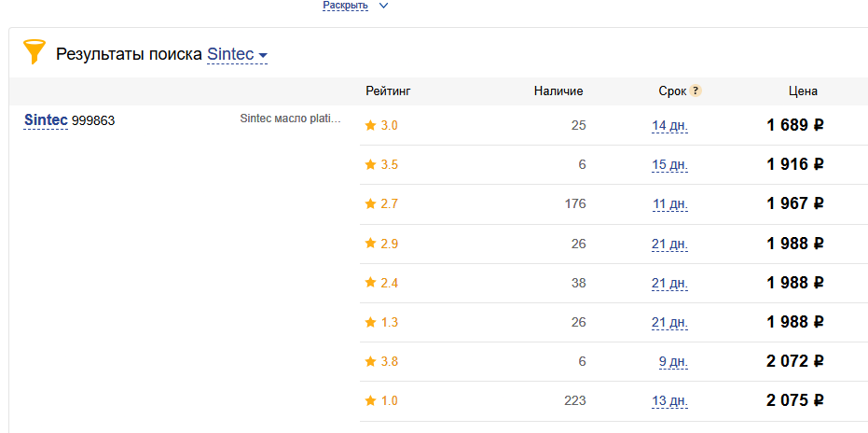Screen dimensions: 868x433
Task: Click the orange funnel filter icon
Action: [34, 51]
